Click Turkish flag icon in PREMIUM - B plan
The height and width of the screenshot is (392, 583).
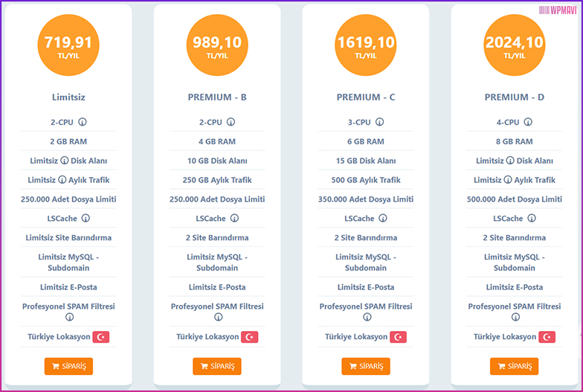(x=250, y=337)
